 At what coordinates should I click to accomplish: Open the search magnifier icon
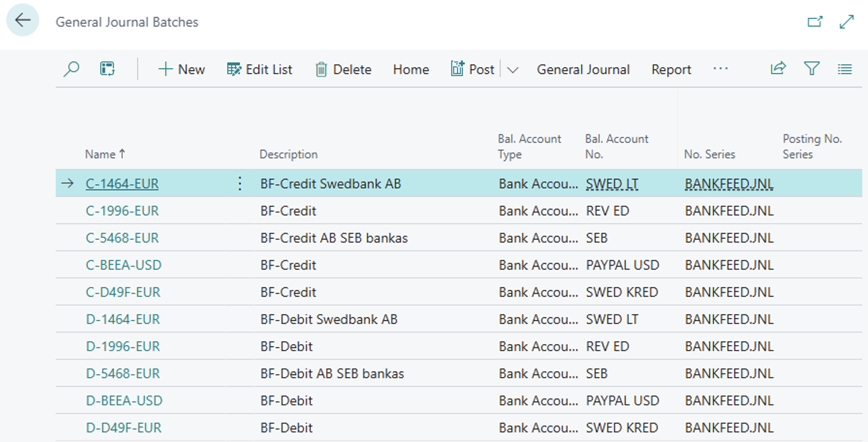click(x=71, y=69)
